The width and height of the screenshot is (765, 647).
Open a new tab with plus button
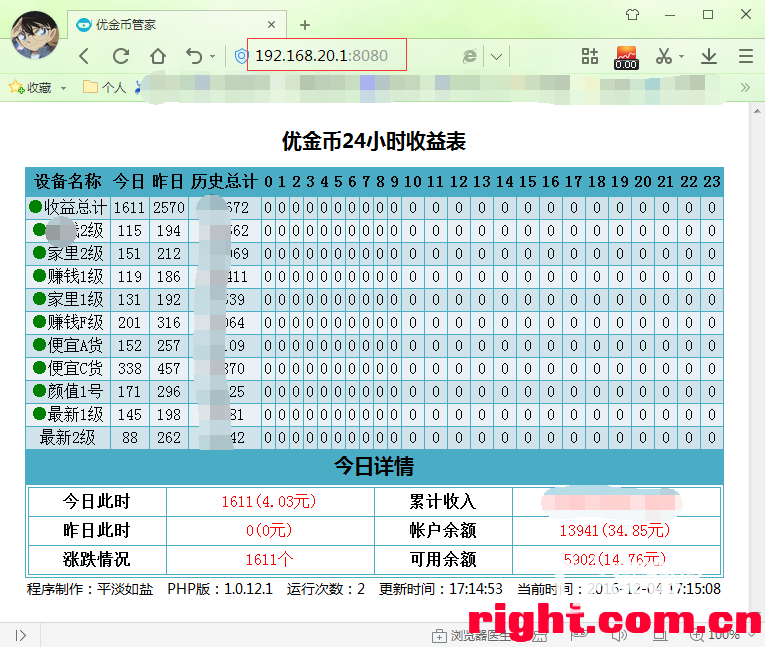[x=305, y=25]
